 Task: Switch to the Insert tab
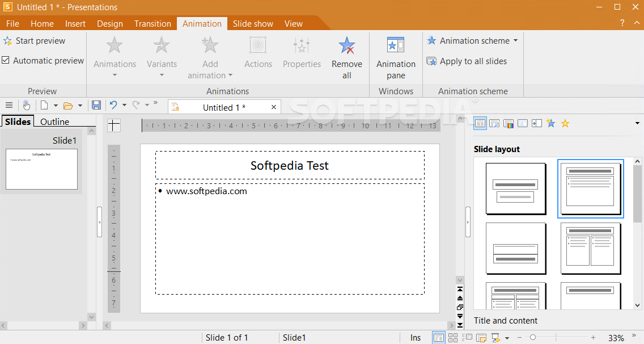pyautogui.click(x=75, y=24)
